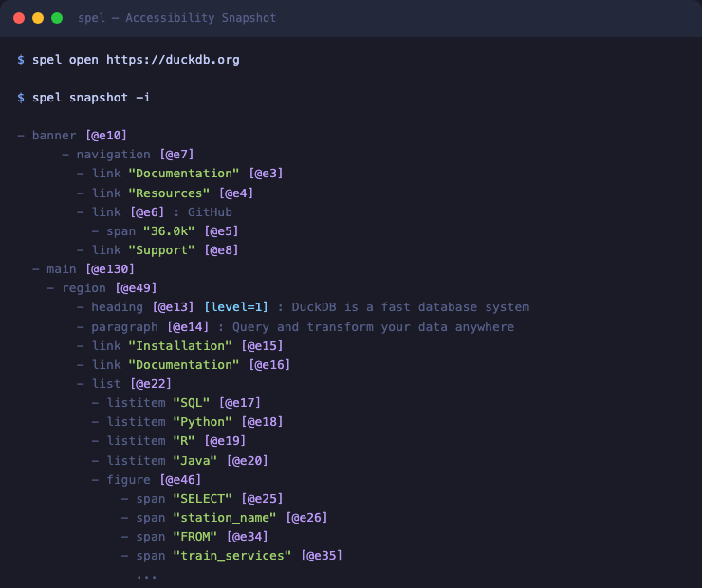Click the listitem "Python" [@e18] row

(187, 421)
